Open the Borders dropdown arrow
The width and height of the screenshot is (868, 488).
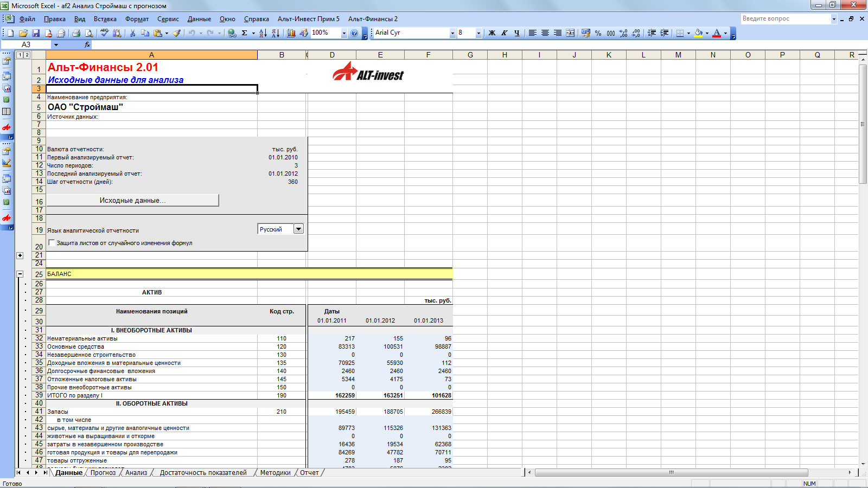[688, 33]
